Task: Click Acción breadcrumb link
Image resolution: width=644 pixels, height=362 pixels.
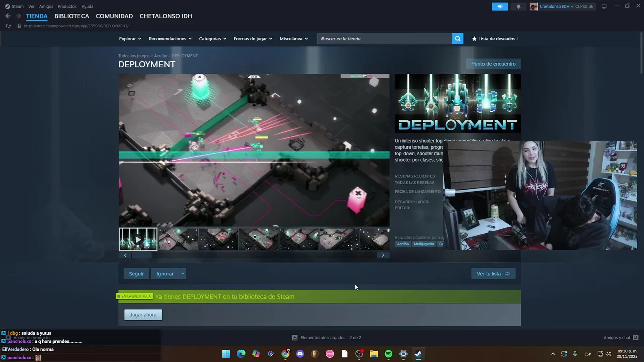Action: [x=160, y=56]
